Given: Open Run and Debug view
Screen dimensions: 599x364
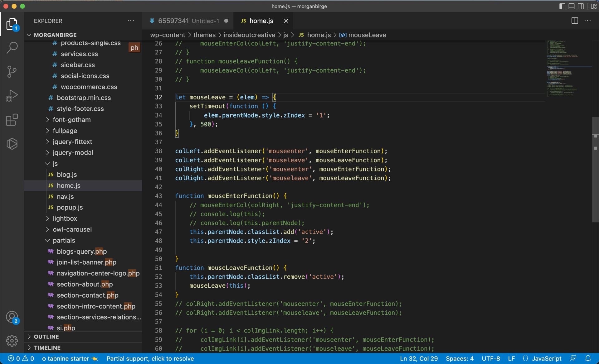Looking at the screenshot, I should click(x=12, y=96).
